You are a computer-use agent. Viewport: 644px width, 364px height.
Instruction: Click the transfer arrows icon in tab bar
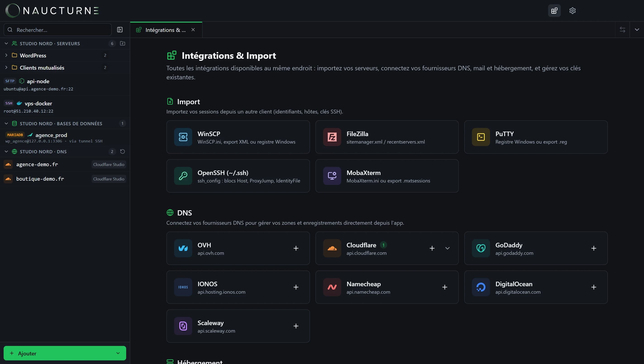click(x=622, y=30)
